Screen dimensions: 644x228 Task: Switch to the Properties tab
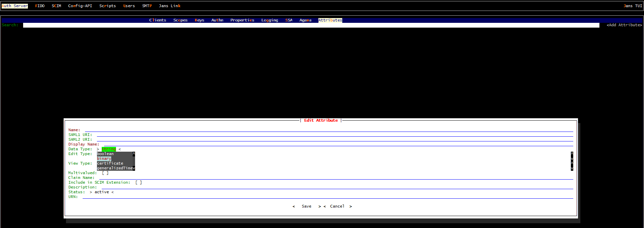pyautogui.click(x=242, y=20)
